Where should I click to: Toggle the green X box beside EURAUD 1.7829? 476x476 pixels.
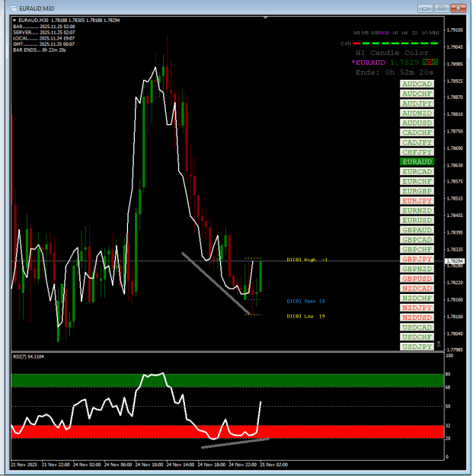tap(436, 62)
